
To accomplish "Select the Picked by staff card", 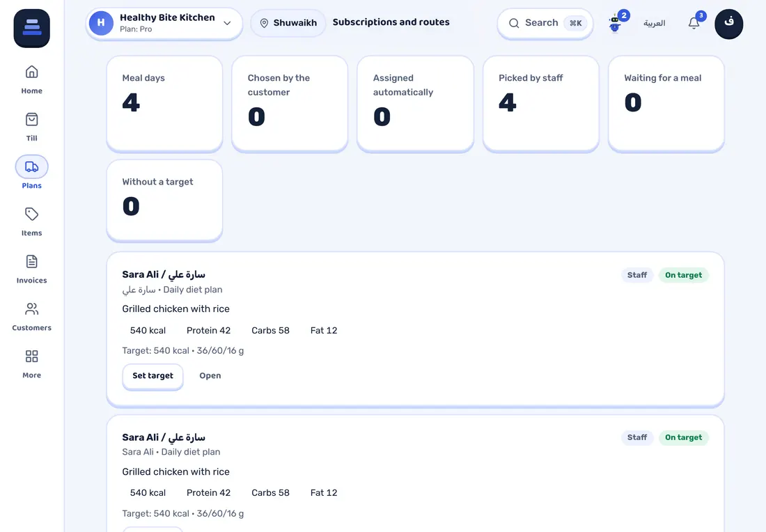I will (x=541, y=104).
